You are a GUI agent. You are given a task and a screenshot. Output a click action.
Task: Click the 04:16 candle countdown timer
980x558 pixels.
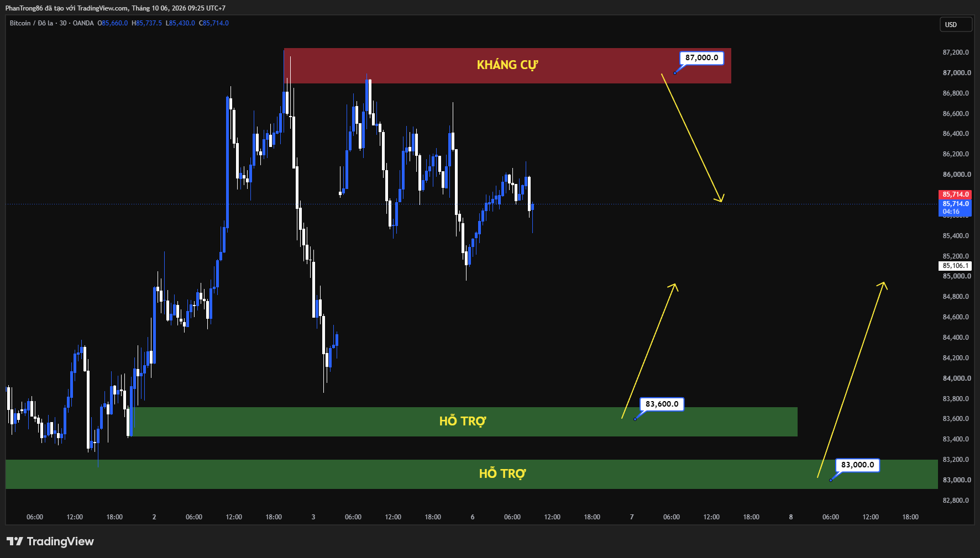[x=951, y=212]
